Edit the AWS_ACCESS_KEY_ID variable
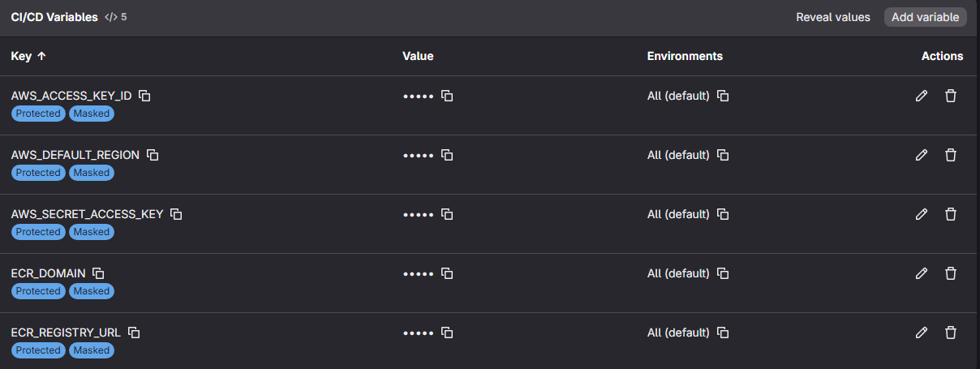 click(921, 96)
